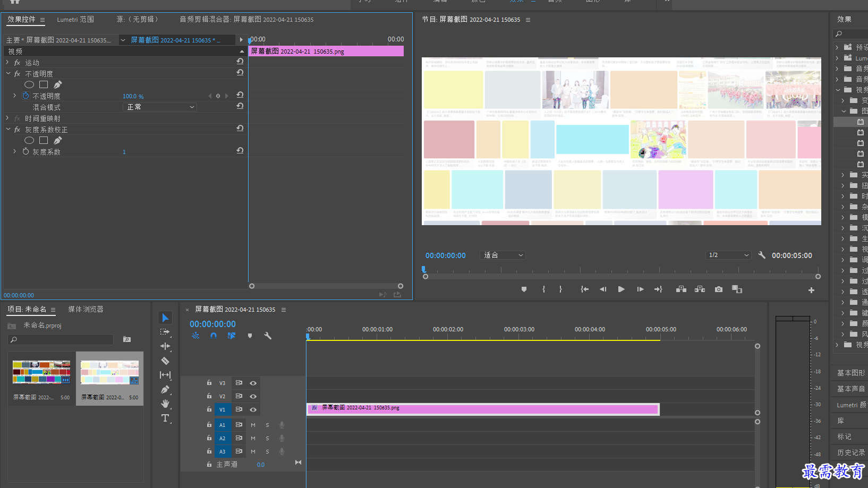868x488 pixels.
Task: Toggle linked selection in timeline
Action: [232, 336]
